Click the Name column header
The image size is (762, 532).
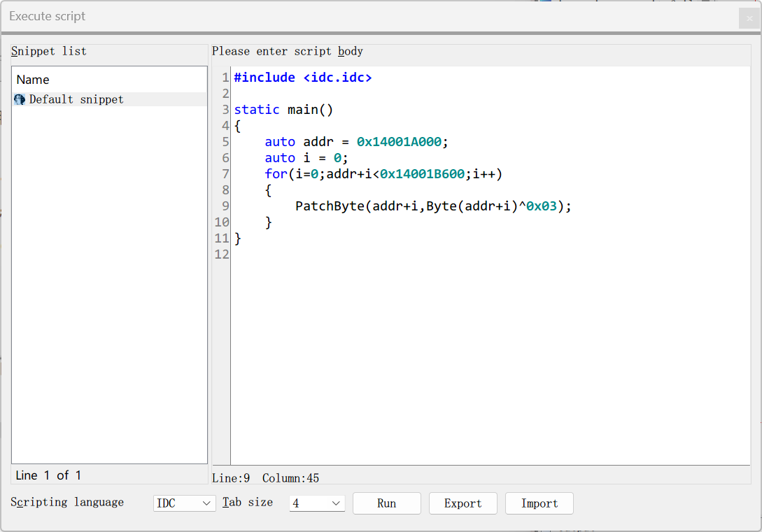33,80
